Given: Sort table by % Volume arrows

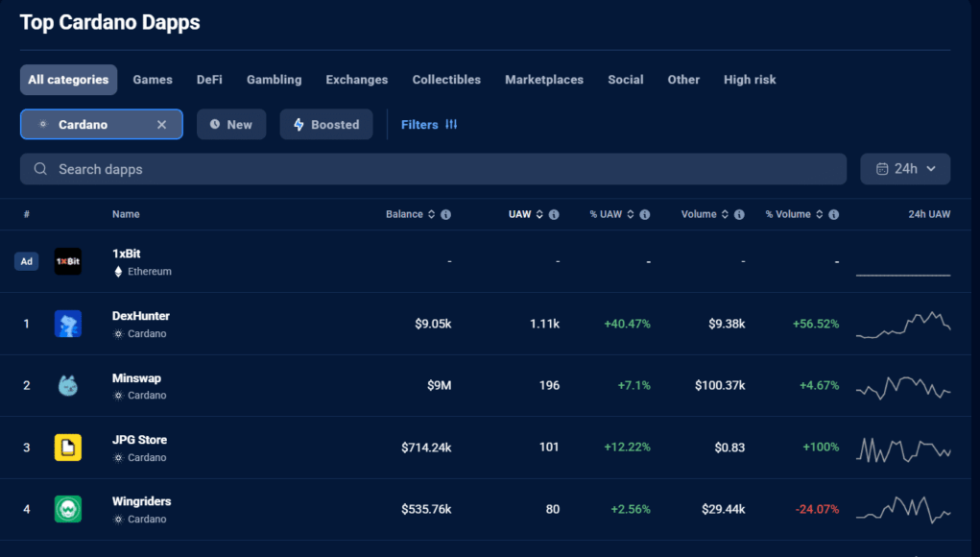Looking at the screenshot, I should pos(820,214).
